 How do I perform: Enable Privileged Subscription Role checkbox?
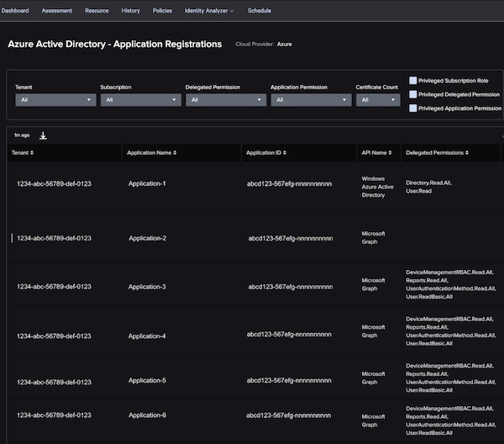[413, 81]
